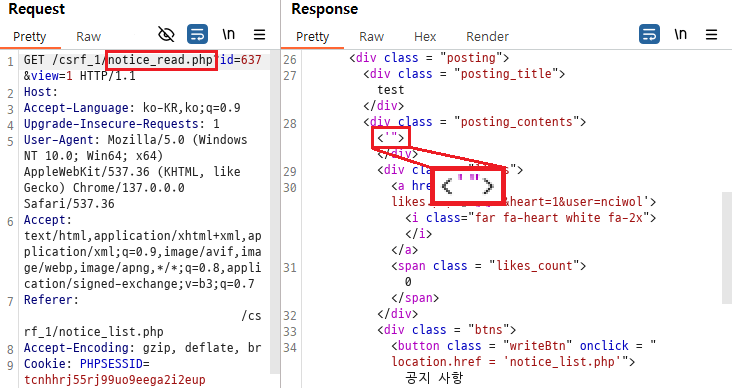Image resolution: width=732 pixels, height=388 pixels.
Task: Click the Accept-Encoding header name
Action: pyautogui.click(x=76, y=348)
